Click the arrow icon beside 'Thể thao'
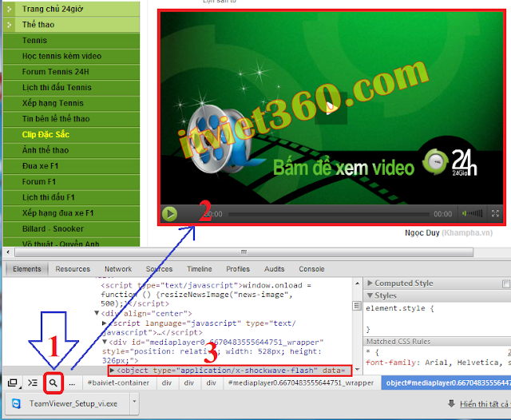Image resolution: width=511 pixels, height=420 pixels. (x=9, y=25)
